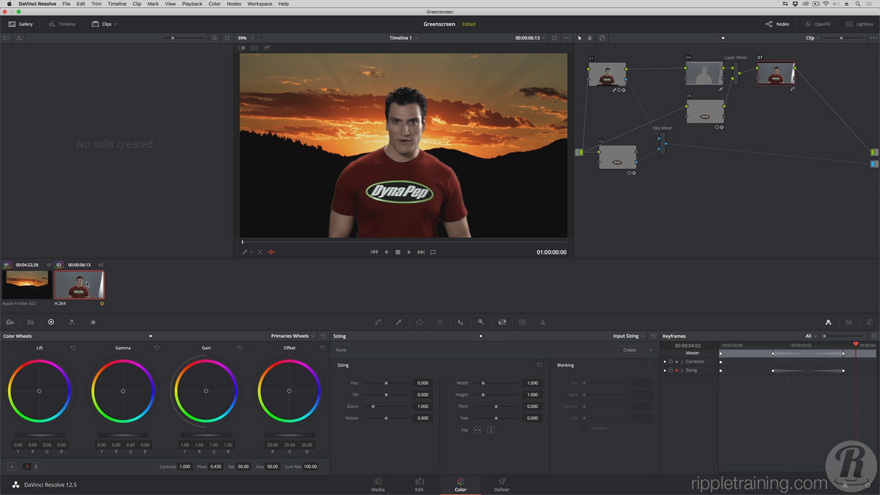
Task: Show the Keyframes panel icon
Action: tap(828, 322)
